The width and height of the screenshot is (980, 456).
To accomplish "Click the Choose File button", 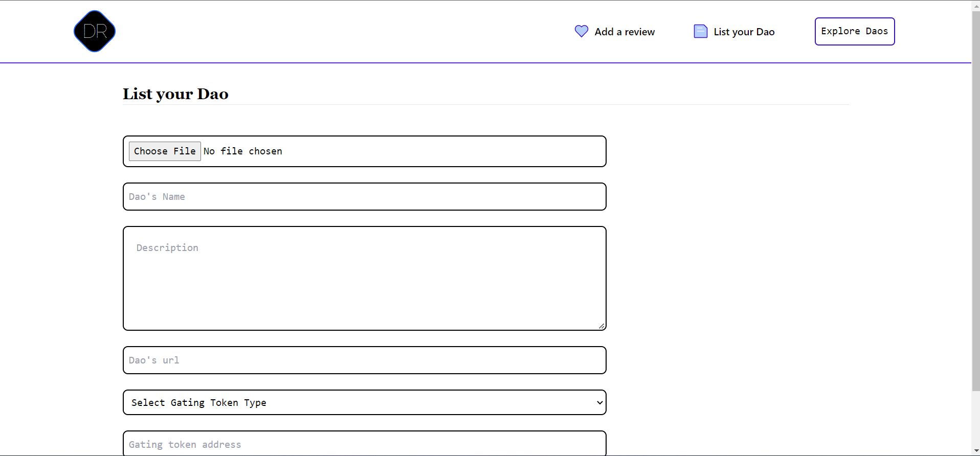I will click(165, 151).
